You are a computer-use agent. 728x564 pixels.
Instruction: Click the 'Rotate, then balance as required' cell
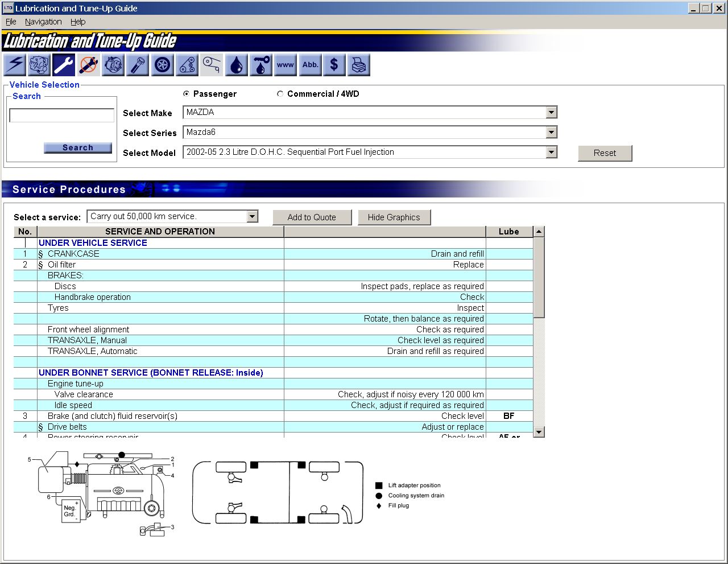pyautogui.click(x=385, y=319)
